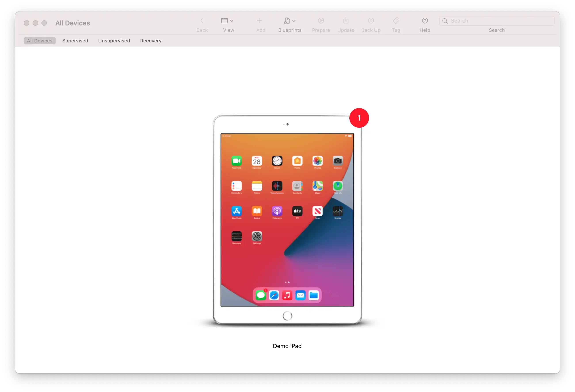The image size is (575, 392).
Task: Expand the View dropdown chevron
Action: tap(232, 21)
